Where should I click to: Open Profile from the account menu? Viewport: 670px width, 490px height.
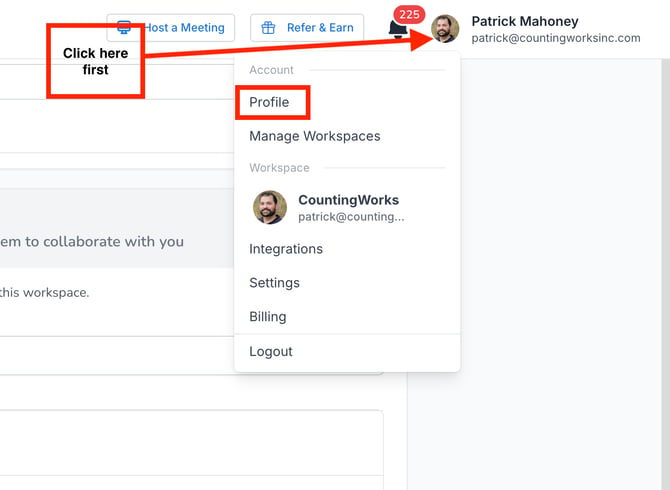(x=270, y=102)
